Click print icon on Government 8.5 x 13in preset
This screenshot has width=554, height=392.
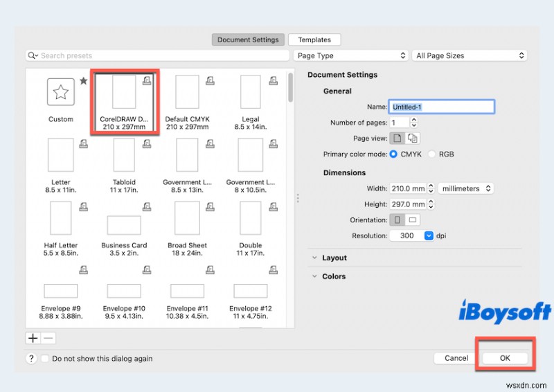(210, 144)
